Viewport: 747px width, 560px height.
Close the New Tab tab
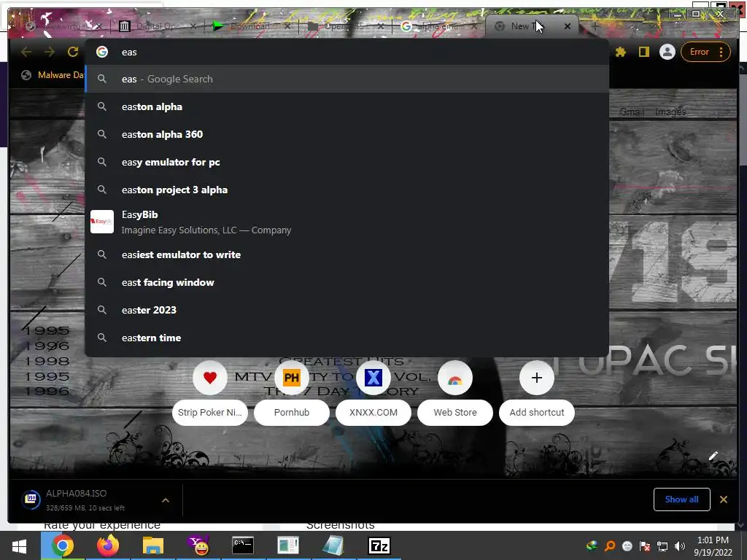(568, 26)
